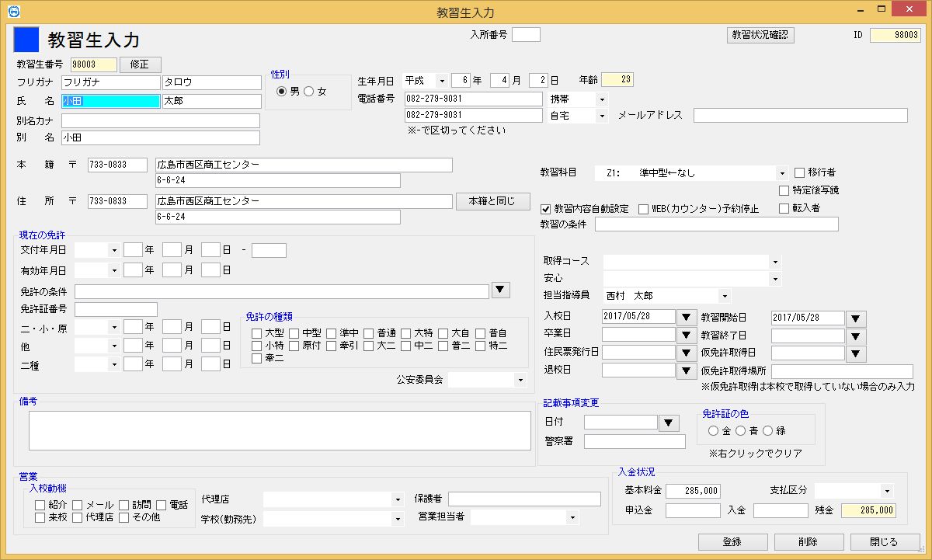This screenshot has width=932, height=560.
Task: Open the calendar picker for 住民票発行日
Action: 687,353
